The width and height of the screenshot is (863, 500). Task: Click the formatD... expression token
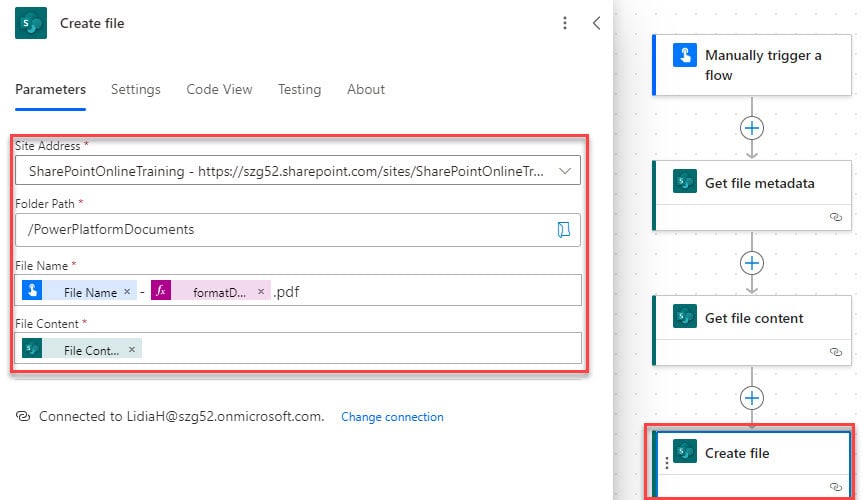point(211,292)
